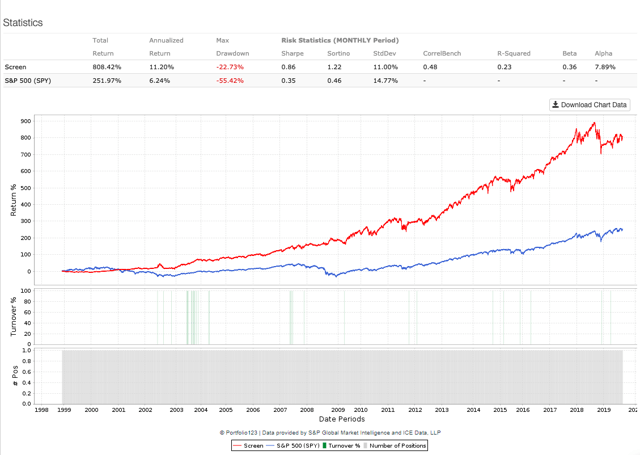Click the Screen row label
This screenshot has height=455, width=640.
point(15,67)
